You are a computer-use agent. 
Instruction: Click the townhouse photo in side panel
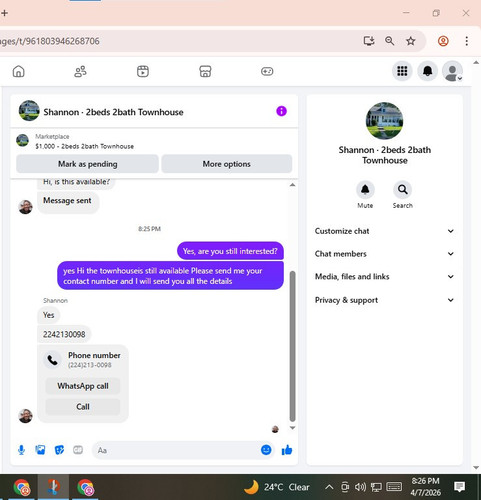click(384, 121)
